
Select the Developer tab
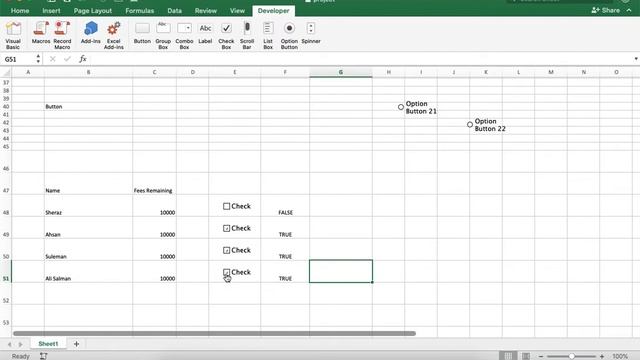click(x=273, y=11)
